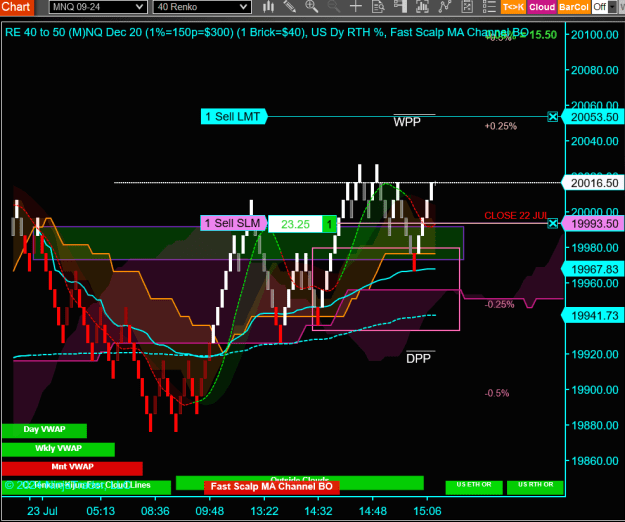The height and width of the screenshot is (522, 625).
Task: Click the 19967.83 price marker
Action: 594,269
